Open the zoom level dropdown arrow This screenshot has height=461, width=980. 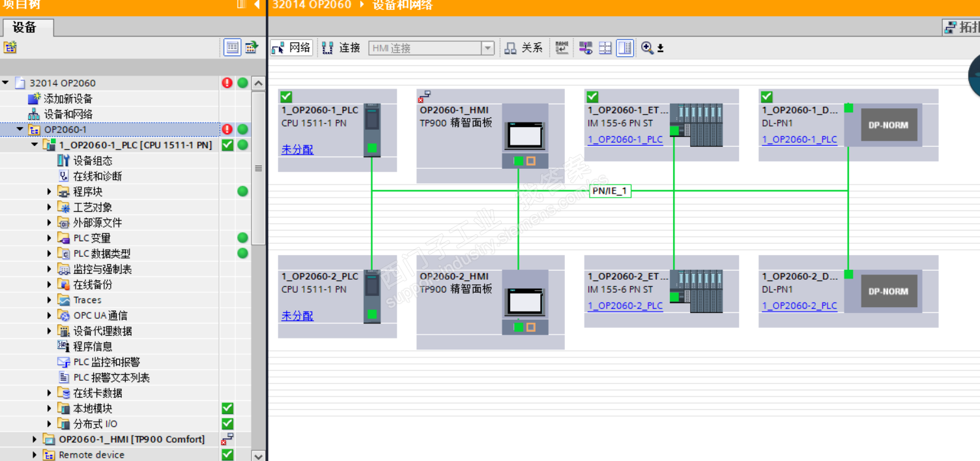pyautogui.click(x=660, y=48)
